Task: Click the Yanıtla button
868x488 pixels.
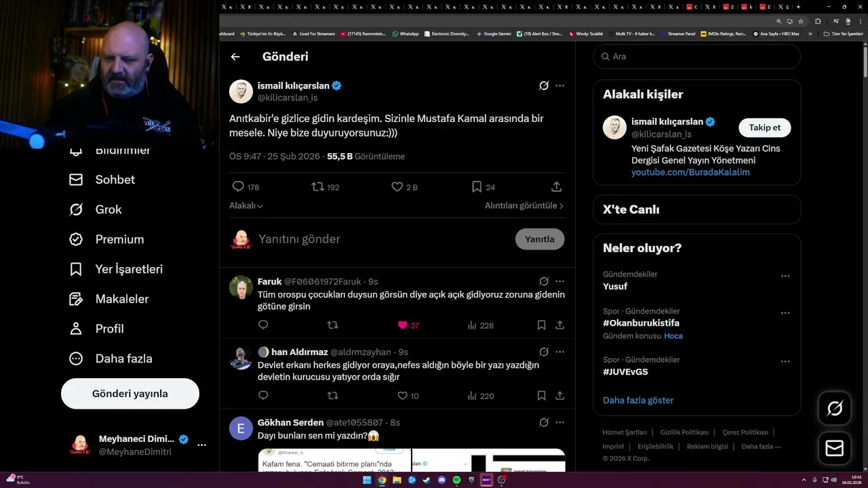Action: tap(540, 239)
